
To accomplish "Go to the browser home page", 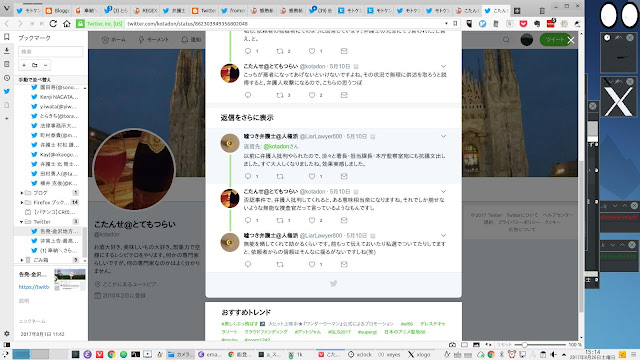I will click(x=67, y=24).
